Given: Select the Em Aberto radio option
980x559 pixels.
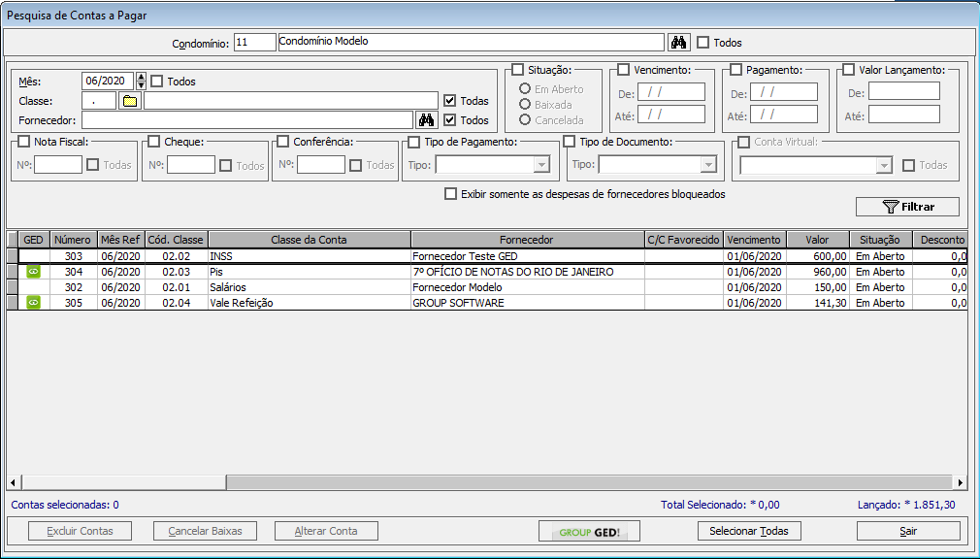Looking at the screenshot, I should 525,88.
